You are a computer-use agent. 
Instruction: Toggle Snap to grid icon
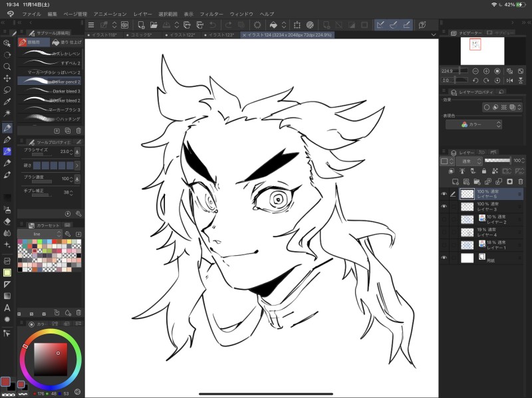click(x=406, y=25)
